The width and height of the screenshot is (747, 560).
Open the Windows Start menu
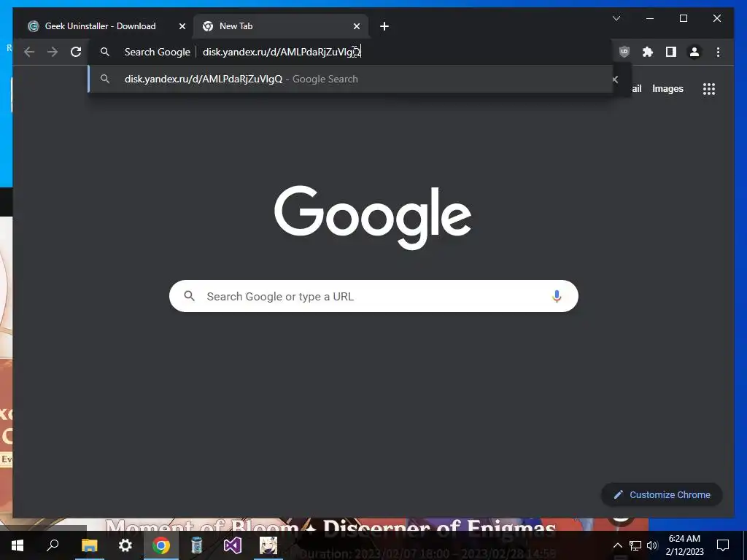(x=18, y=545)
